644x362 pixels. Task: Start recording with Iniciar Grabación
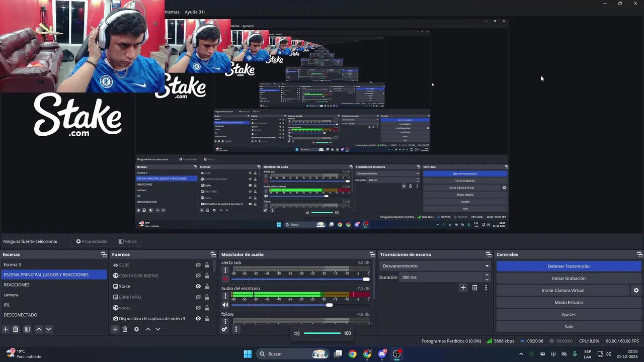[569, 278]
